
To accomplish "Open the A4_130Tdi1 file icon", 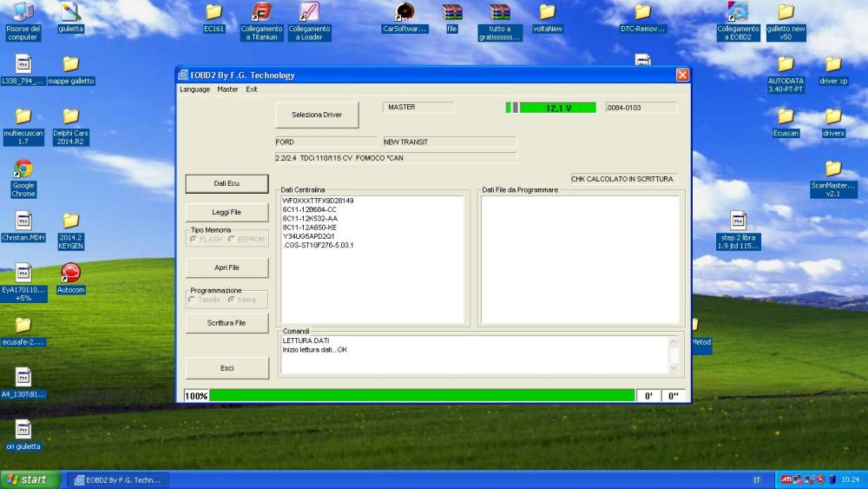I will 23,383.
